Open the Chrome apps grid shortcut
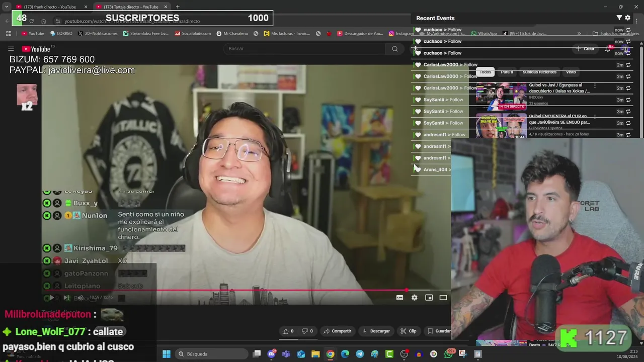 pos(9,34)
